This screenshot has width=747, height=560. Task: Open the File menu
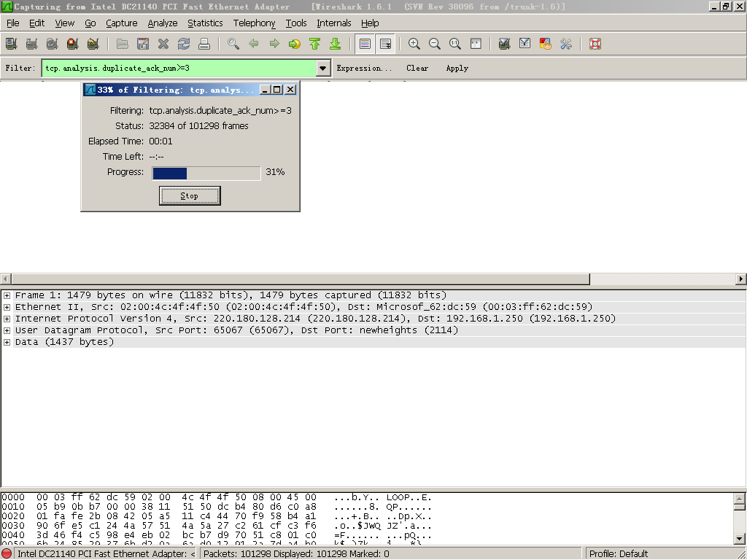pyautogui.click(x=13, y=23)
